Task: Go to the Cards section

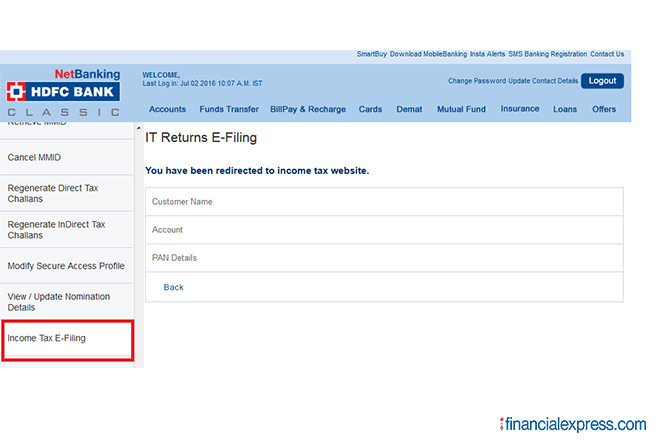Action: [x=370, y=109]
